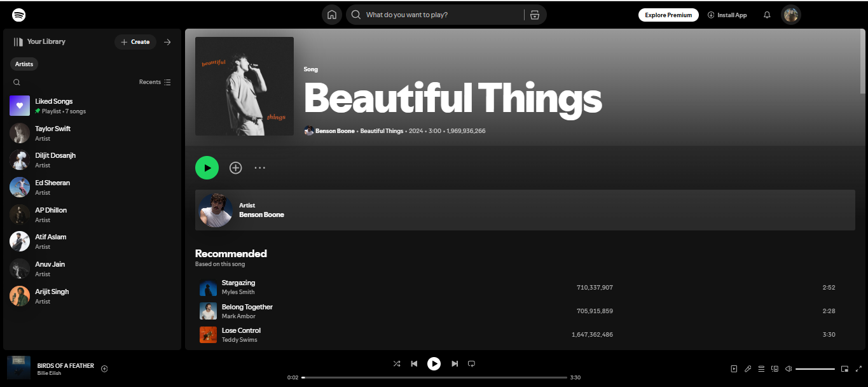Open AP Dhillon artist in library

[92, 215]
